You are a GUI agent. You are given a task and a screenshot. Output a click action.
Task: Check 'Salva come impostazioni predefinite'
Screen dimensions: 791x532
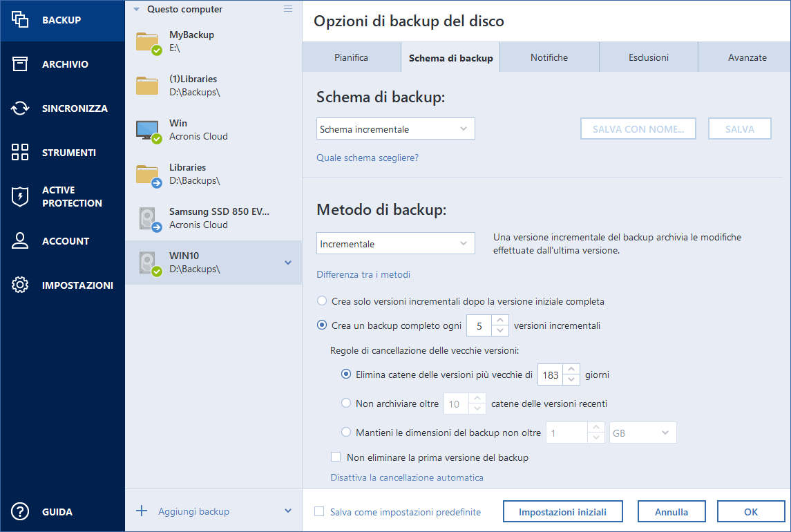pos(318,511)
